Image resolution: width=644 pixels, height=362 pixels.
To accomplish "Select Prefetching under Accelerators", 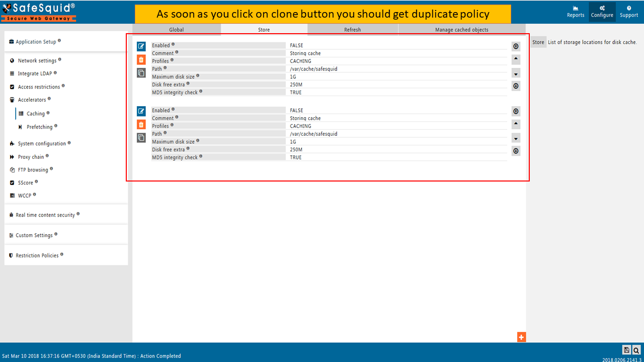I will [39, 127].
